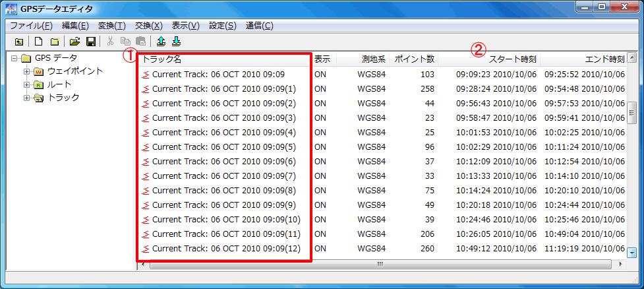Open the 変換(T) menu
The image size is (644, 289).
(111, 26)
